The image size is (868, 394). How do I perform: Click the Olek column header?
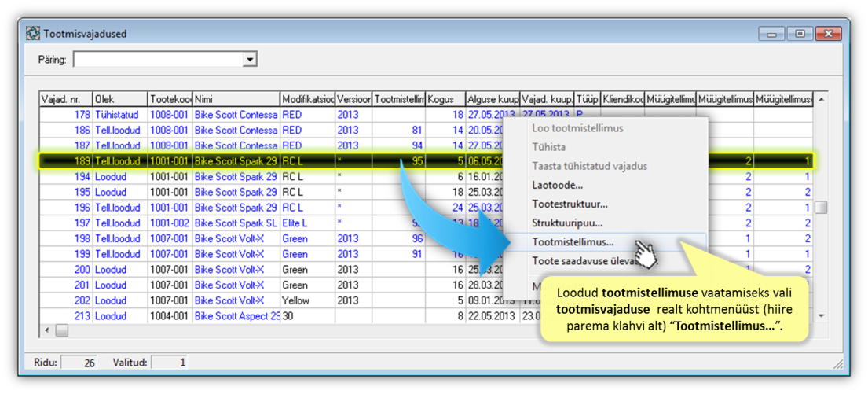coord(120,99)
